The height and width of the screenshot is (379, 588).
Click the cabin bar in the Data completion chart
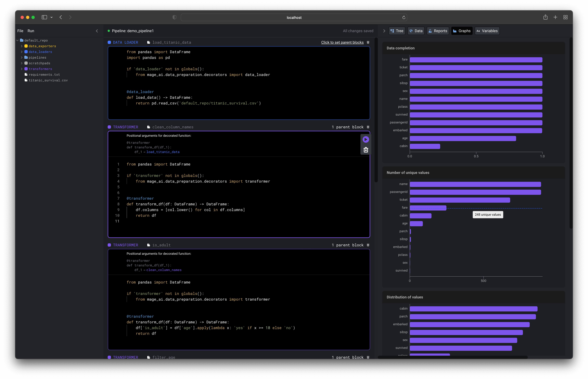(x=425, y=146)
